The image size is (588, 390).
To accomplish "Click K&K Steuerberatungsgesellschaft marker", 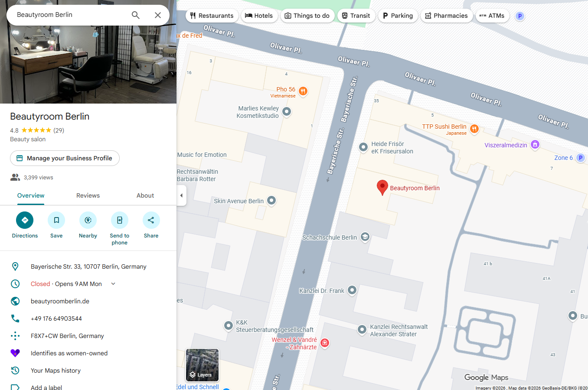I will [229, 325].
